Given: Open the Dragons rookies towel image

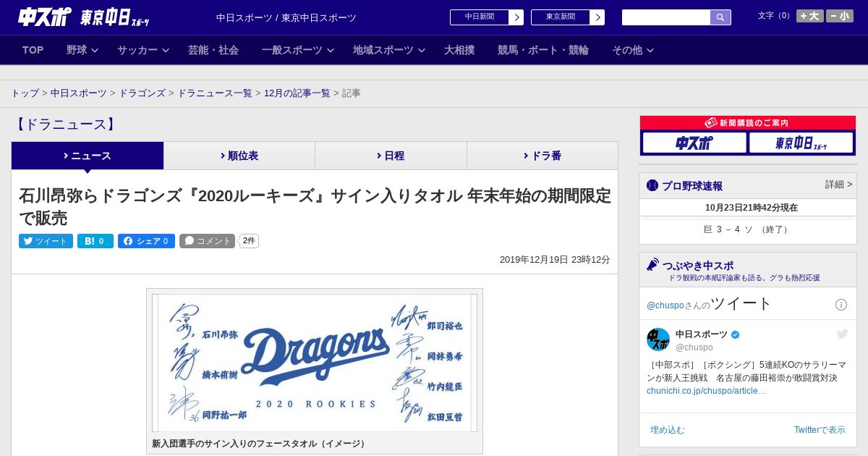Looking at the screenshot, I should (x=315, y=363).
